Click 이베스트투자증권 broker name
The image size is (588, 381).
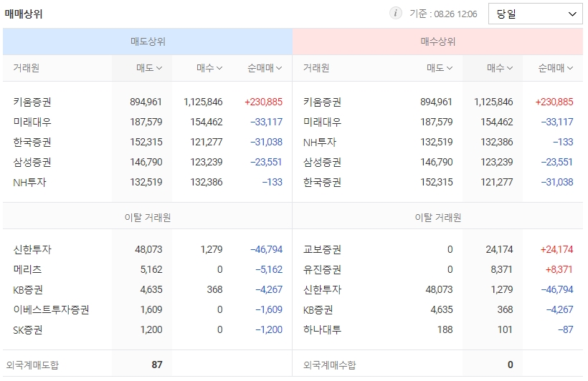51,310
